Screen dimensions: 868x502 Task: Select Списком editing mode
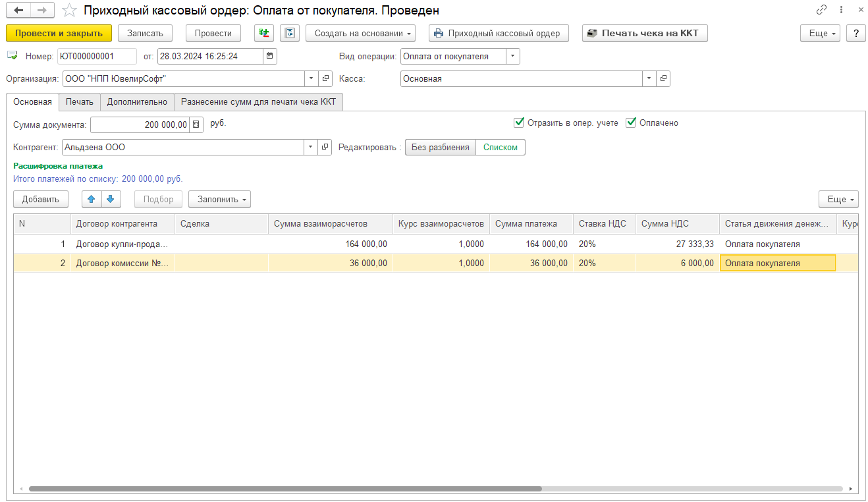[501, 147]
